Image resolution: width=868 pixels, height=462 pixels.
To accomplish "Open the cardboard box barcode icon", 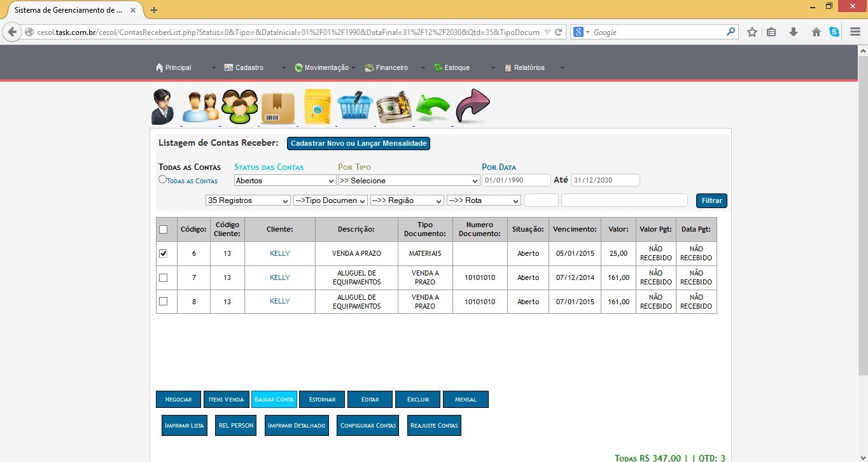I will click(278, 108).
